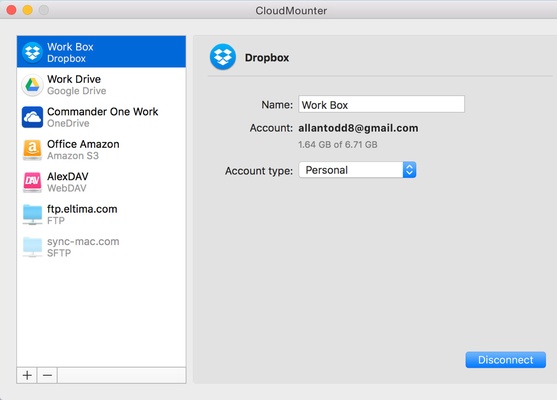Click the large Dropbox logo in details header

[223, 57]
